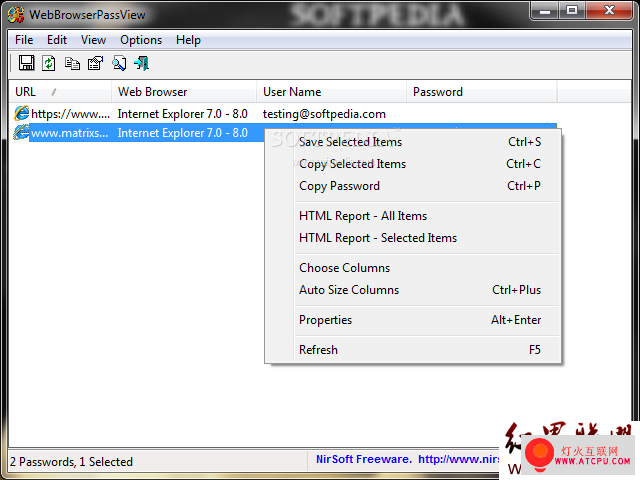Minimize the WebBrowserPassView window
Image resolution: width=640 pixels, height=480 pixels.
point(544,11)
